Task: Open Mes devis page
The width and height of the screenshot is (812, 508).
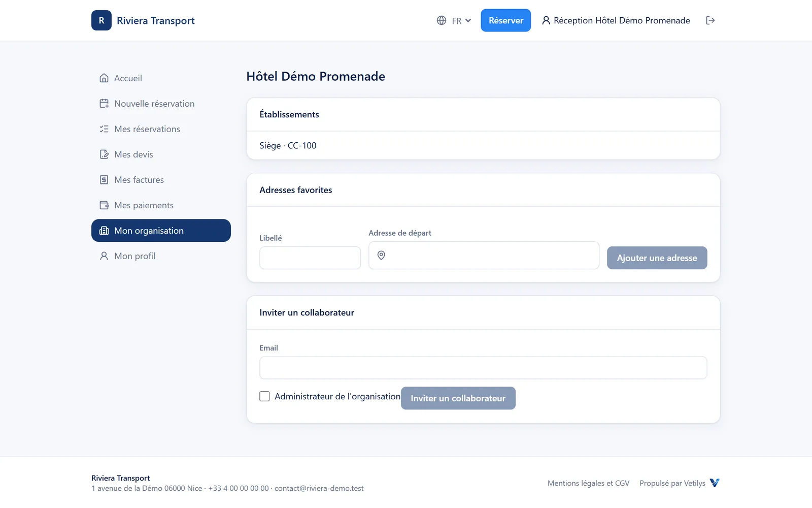Action: [x=161, y=154]
